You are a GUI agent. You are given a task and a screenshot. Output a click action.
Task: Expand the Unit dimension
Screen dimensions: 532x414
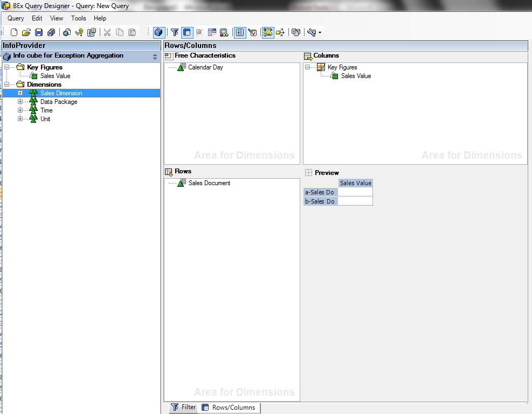(x=20, y=119)
